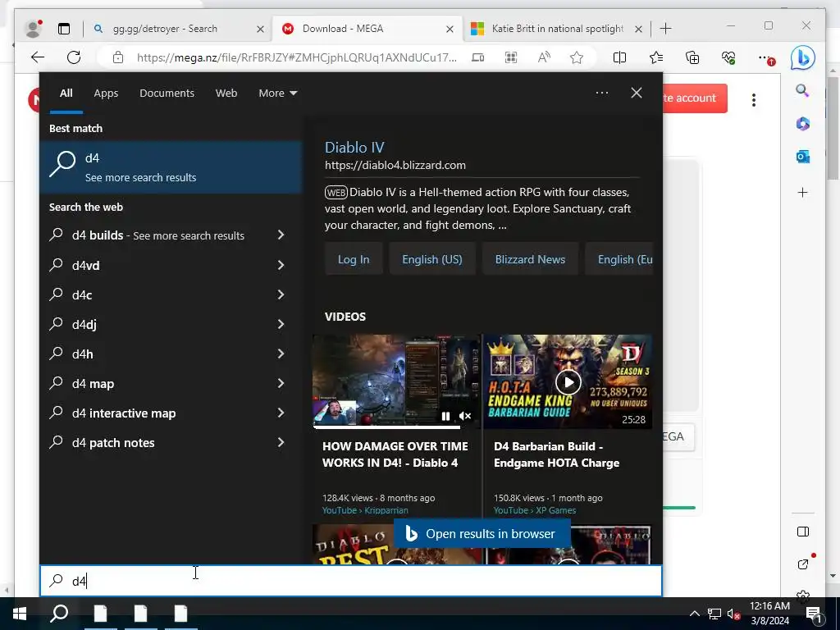Click the English (US) quick link
Viewport: 840px width, 630px height.
click(x=431, y=259)
